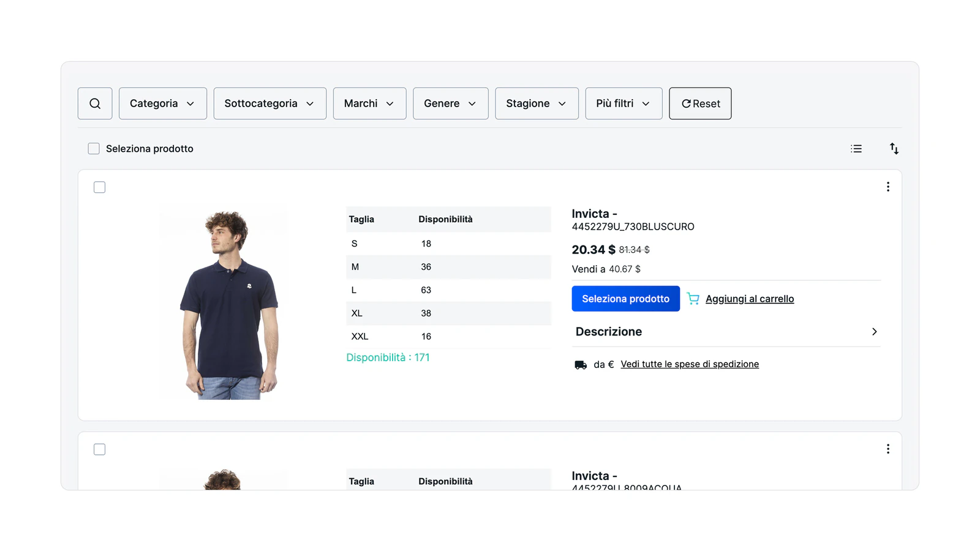The width and height of the screenshot is (980, 551).
Task: Open the Stagione dropdown
Action: point(537,103)
